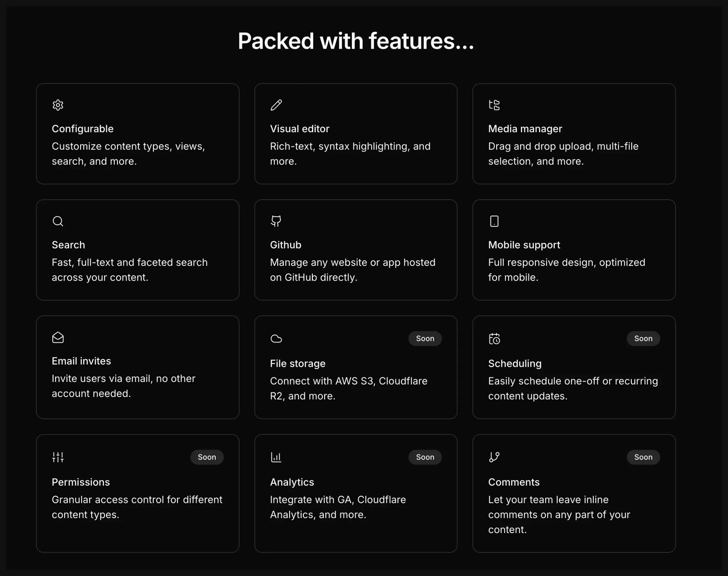Click the tablet icon for Mobile support
The image size is (728, 576).
[494, 221]
